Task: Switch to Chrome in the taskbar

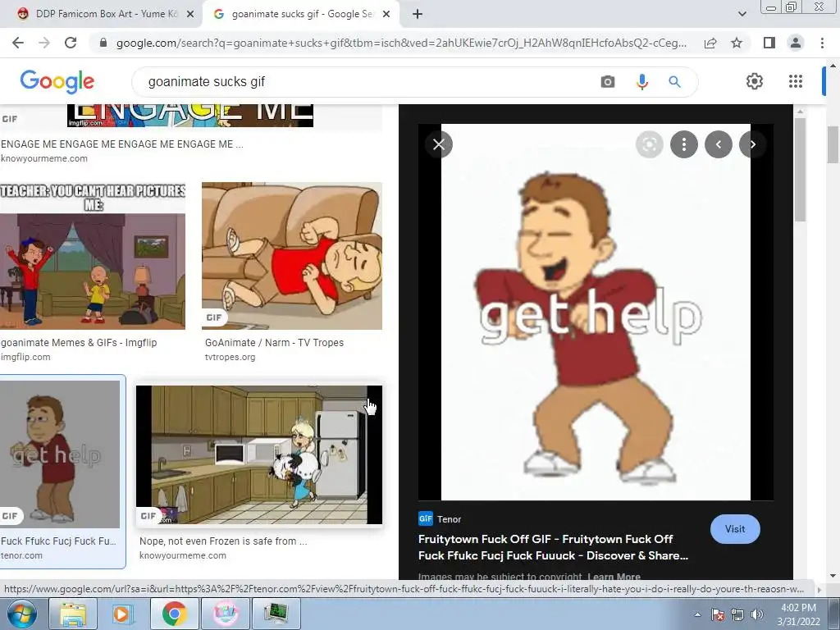Action: [x=174, y=614]
